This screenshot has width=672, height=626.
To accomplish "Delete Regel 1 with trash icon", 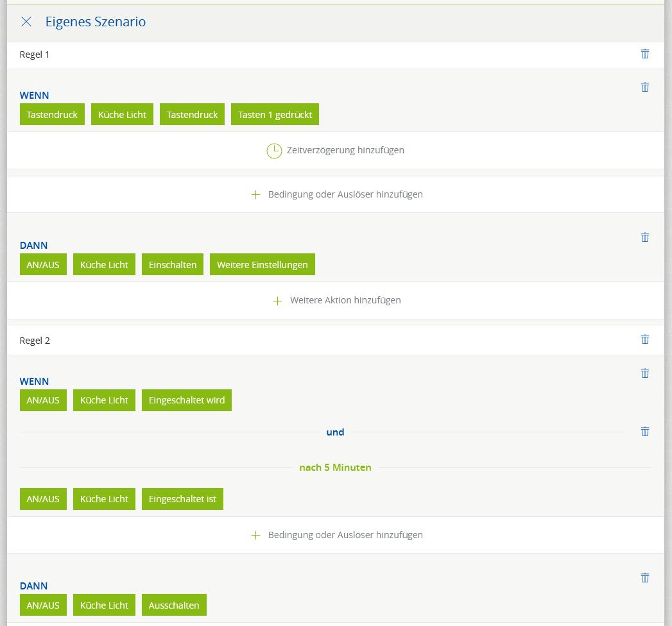I will point(645,54).
